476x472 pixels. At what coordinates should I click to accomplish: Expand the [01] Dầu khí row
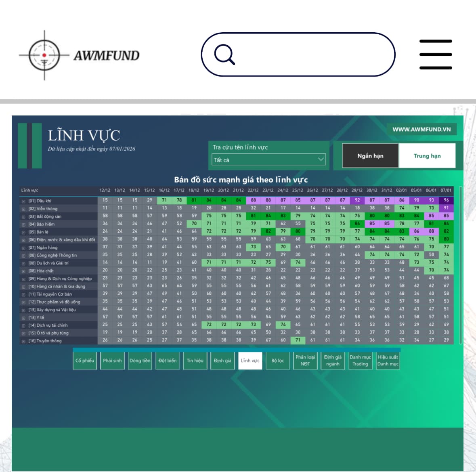[x=23, y=201]
